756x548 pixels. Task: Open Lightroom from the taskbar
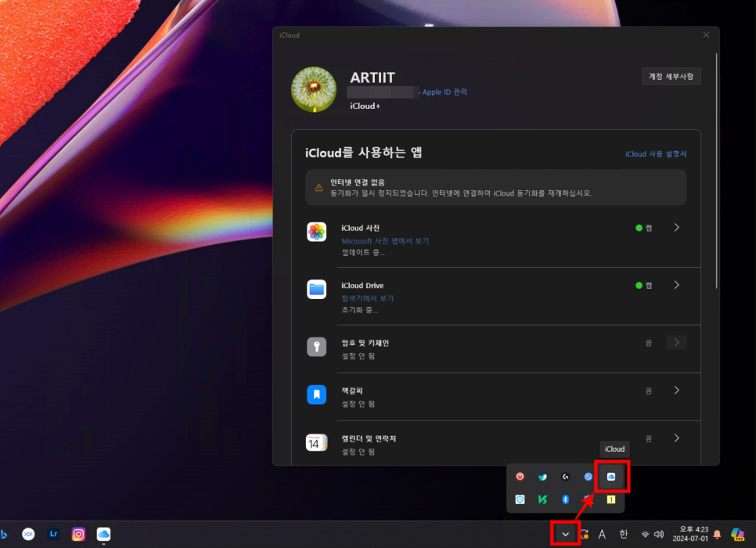[x=53, y=534]
